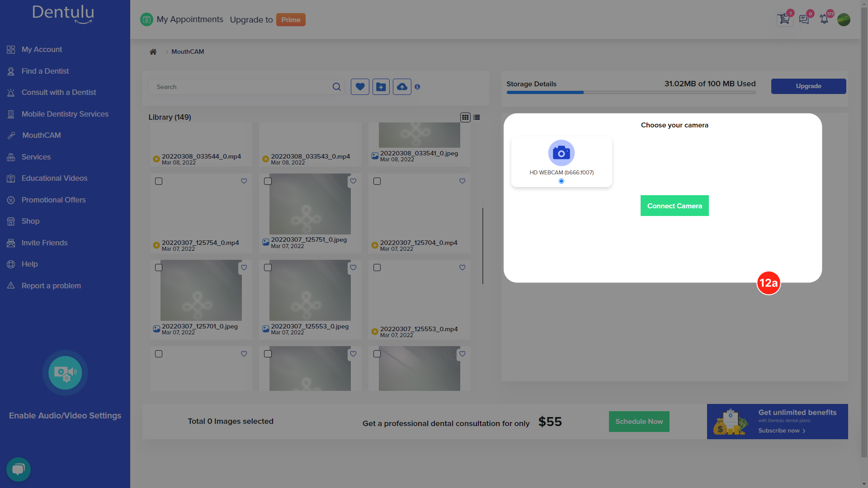868x488 pixels.
Task: Toggle the checkbox on first video item
Action: point(159,181)
